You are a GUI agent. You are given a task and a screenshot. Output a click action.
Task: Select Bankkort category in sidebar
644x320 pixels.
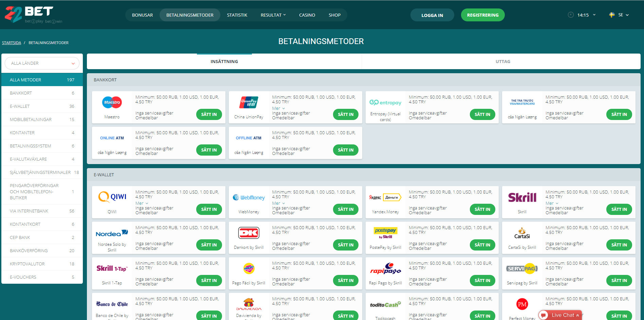(x=42, y=93)
